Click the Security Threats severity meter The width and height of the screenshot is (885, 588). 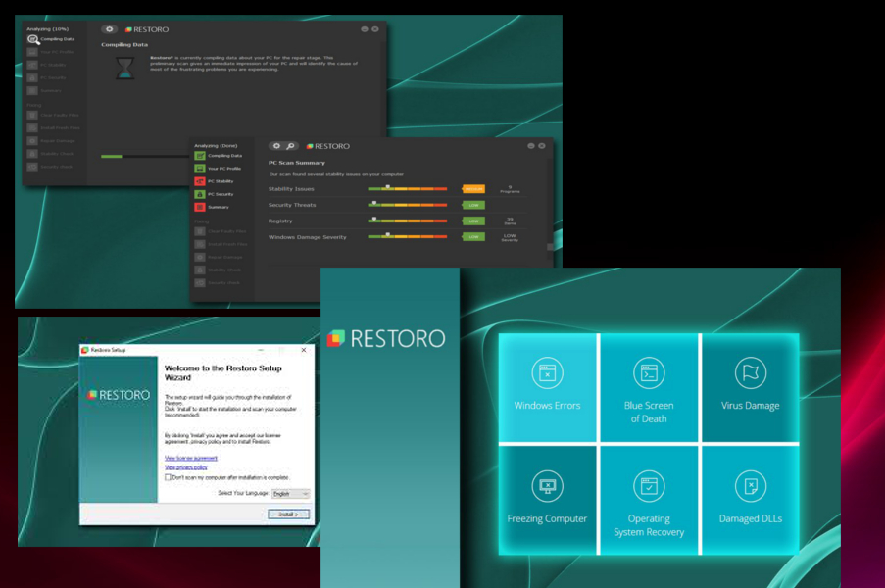408,204
